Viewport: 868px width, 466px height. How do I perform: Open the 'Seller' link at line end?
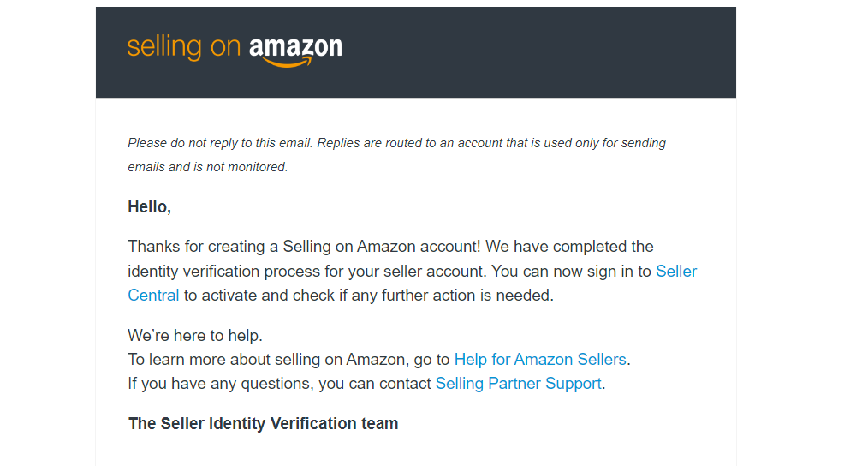click(x=676, y=271)
